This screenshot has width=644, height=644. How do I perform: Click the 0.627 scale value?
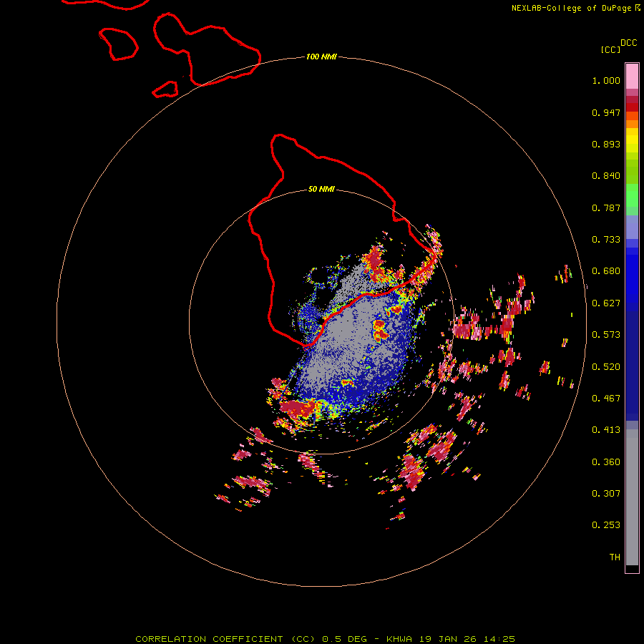point(606,303)
